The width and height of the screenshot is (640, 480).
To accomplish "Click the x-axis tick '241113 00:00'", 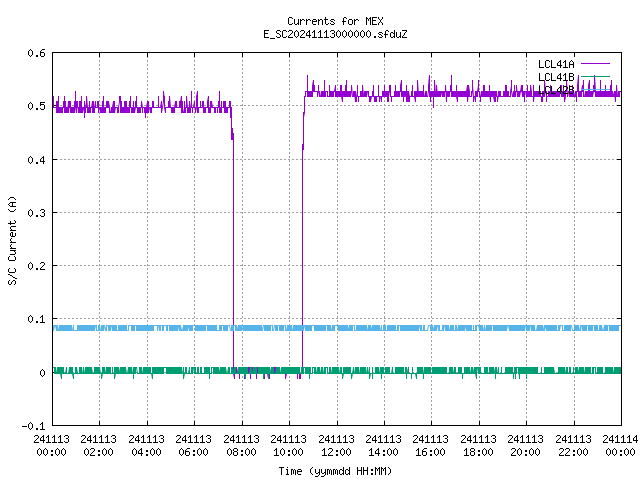I will click(51, 446).
